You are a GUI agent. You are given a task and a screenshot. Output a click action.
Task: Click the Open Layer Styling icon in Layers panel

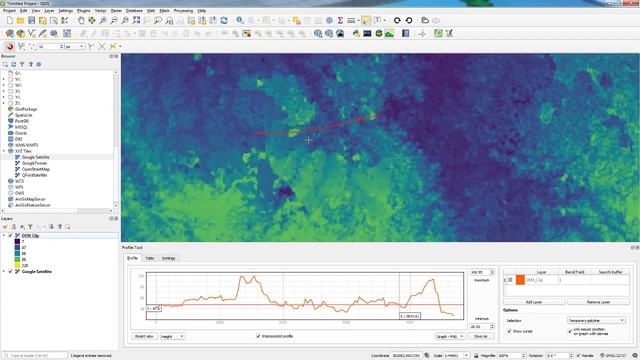point(5,227)
